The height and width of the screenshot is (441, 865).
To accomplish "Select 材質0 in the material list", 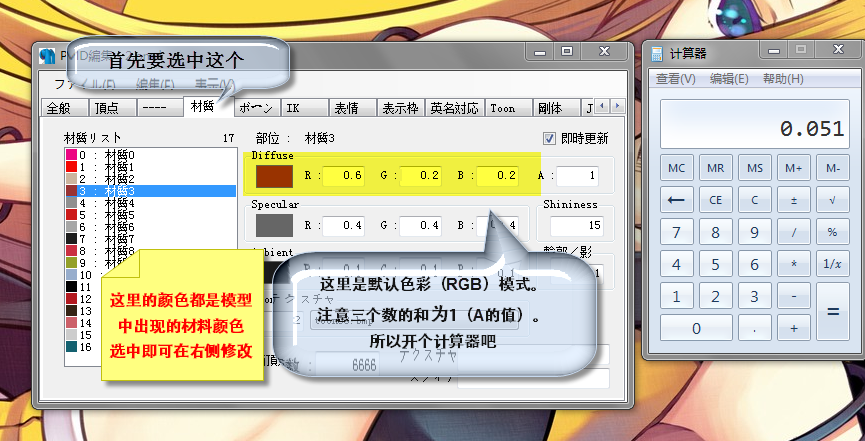I will click(x=150, y=155).
